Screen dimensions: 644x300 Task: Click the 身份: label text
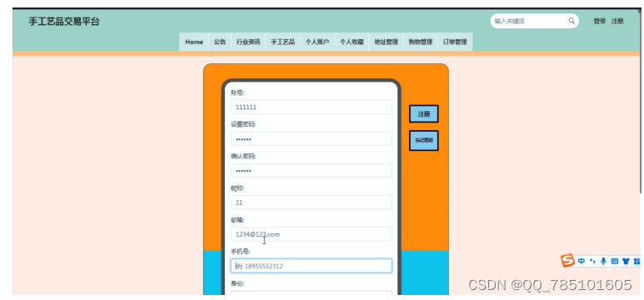click(237, 283)
